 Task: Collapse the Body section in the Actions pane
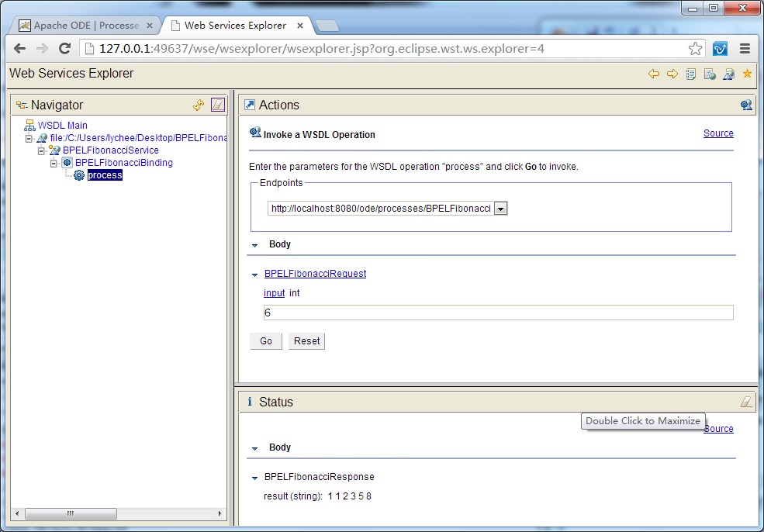(254, 245)
